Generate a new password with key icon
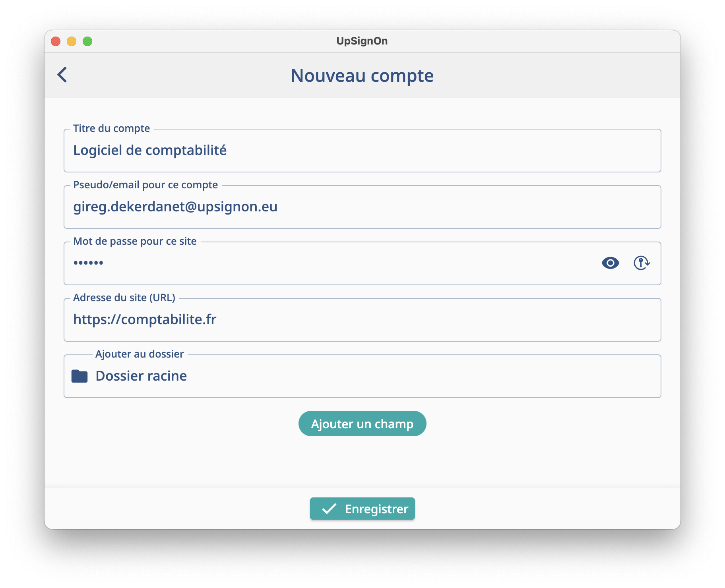Screen dimensions: 725x588 [x=641, y=263]
